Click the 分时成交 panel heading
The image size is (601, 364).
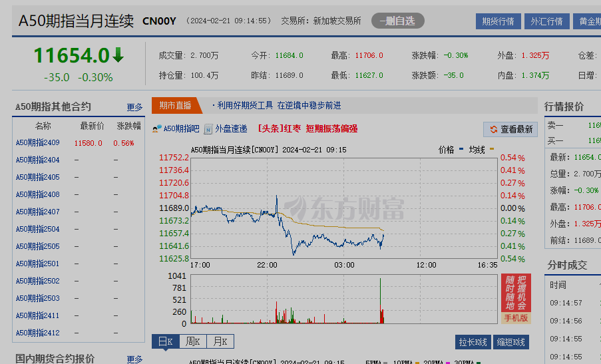[x=567, y=265]
